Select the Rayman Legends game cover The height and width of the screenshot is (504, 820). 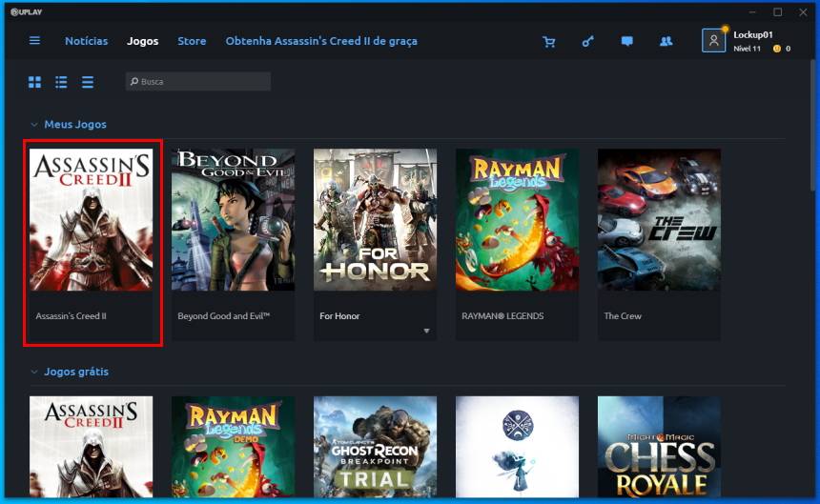click(x=517, y=219)
